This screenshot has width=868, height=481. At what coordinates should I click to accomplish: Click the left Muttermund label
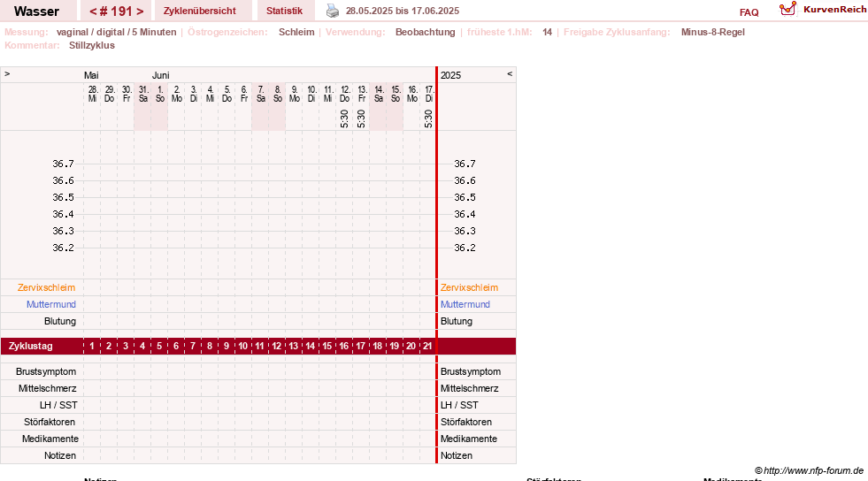pos(51,304)
